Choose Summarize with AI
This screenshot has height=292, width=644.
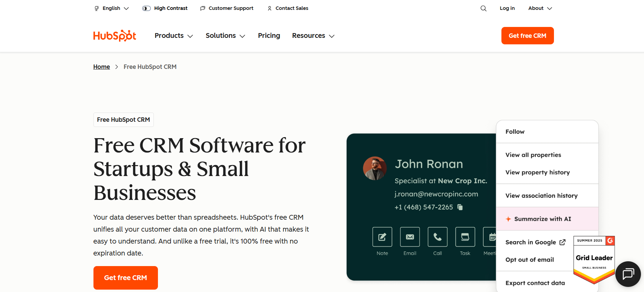[547, 219]
